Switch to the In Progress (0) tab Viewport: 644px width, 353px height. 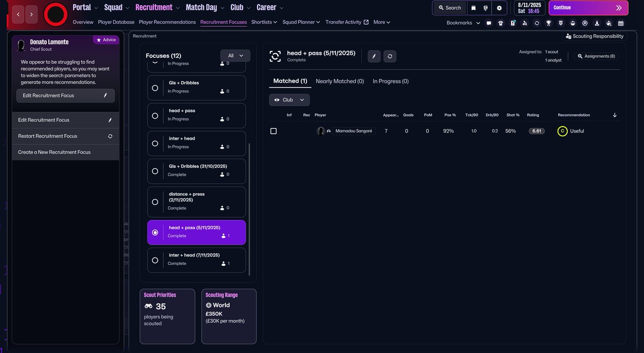point(391,81)
